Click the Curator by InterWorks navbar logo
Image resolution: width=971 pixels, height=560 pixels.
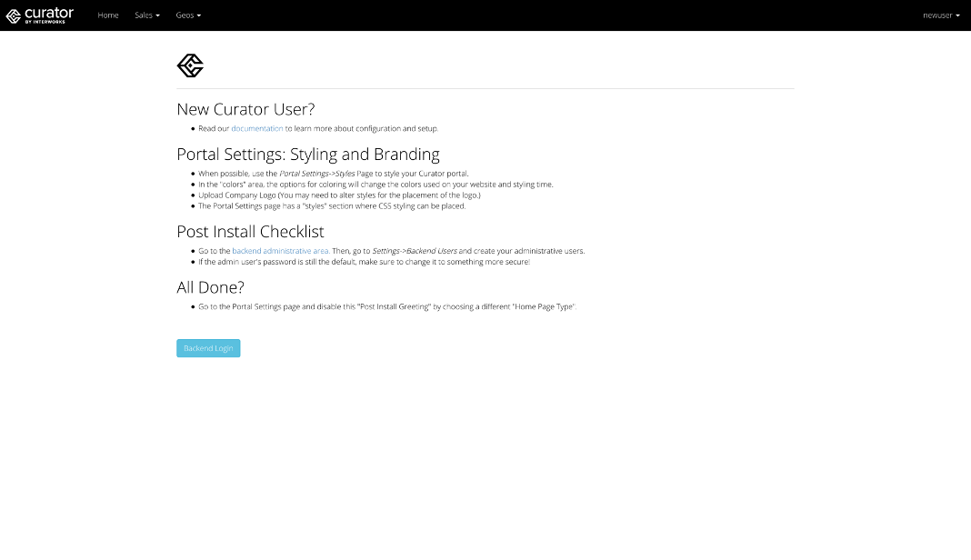[40, 15]
